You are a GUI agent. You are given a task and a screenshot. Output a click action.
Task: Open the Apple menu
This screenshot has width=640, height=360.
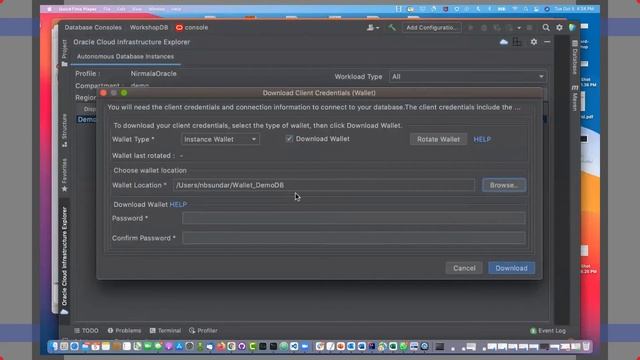(x=49, y=9)
